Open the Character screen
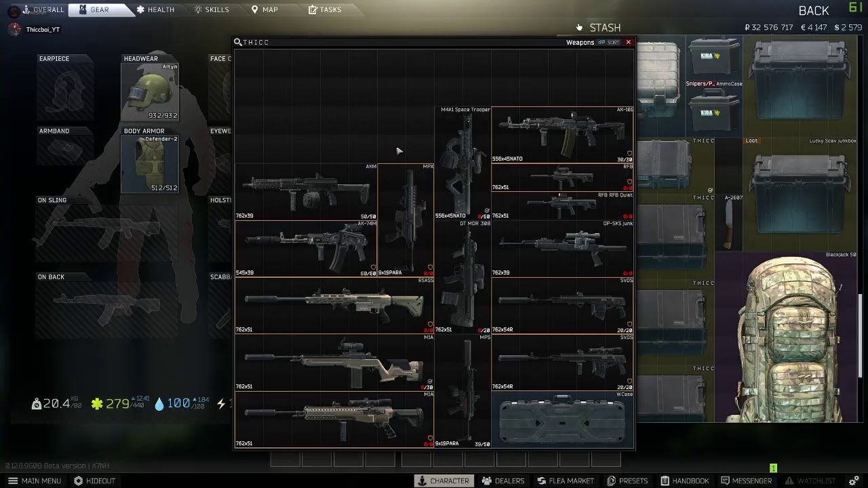Screen dimensions: 868x488 (444, 481)
